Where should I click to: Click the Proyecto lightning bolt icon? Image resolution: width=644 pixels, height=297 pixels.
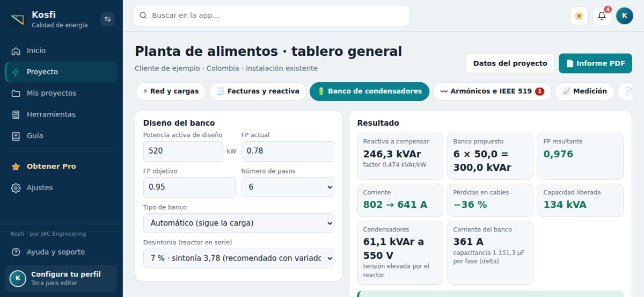pyautogui.click(x=16, y=72)
